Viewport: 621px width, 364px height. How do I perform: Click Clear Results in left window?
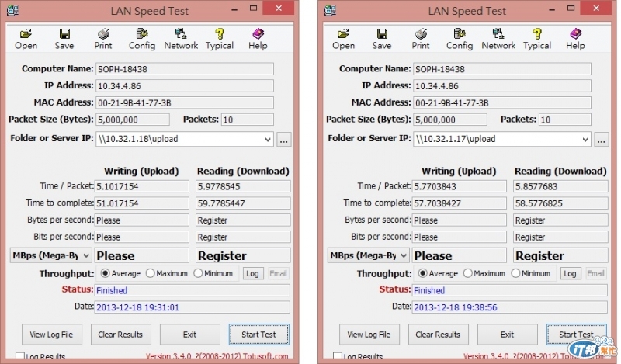tap(120, 335)
